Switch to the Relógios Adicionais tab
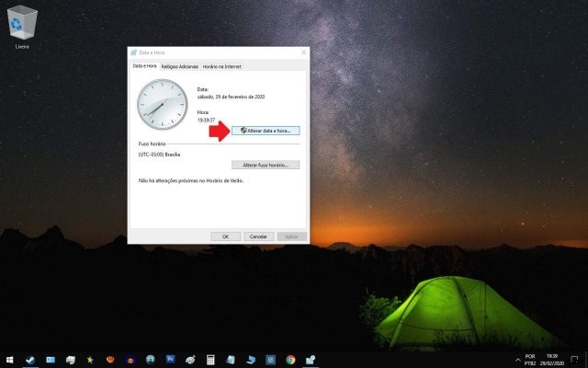588x368 pixels. coord(180,66)
